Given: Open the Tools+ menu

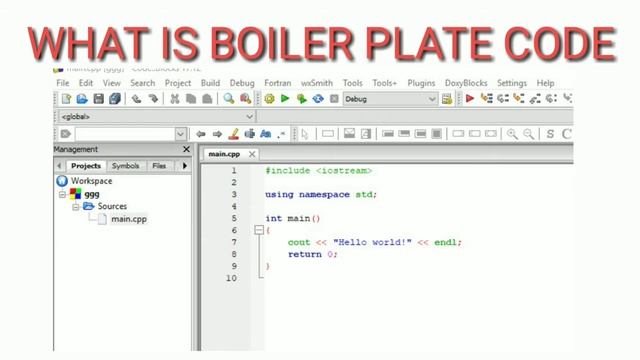Looking at the screenshot, I should (x=384, y=83).
